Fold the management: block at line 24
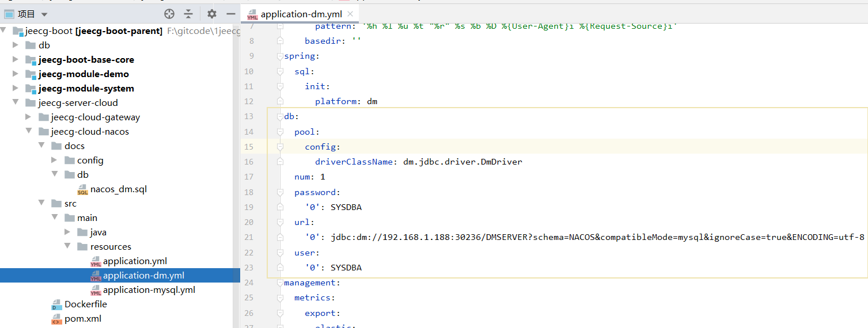The image size is (868, 328). (x=280, y=283)
